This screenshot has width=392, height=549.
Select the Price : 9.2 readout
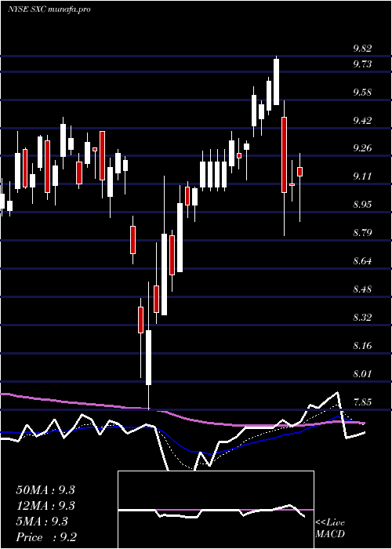[x=46, y=536]
